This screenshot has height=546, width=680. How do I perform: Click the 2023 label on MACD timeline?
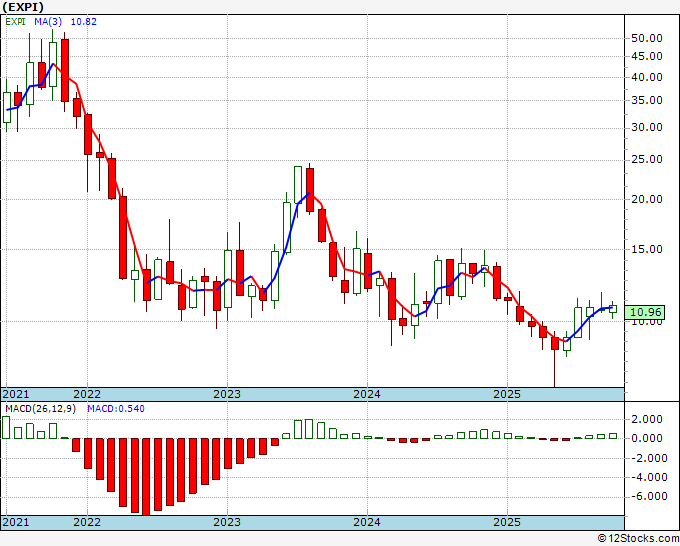pos(227,522)
